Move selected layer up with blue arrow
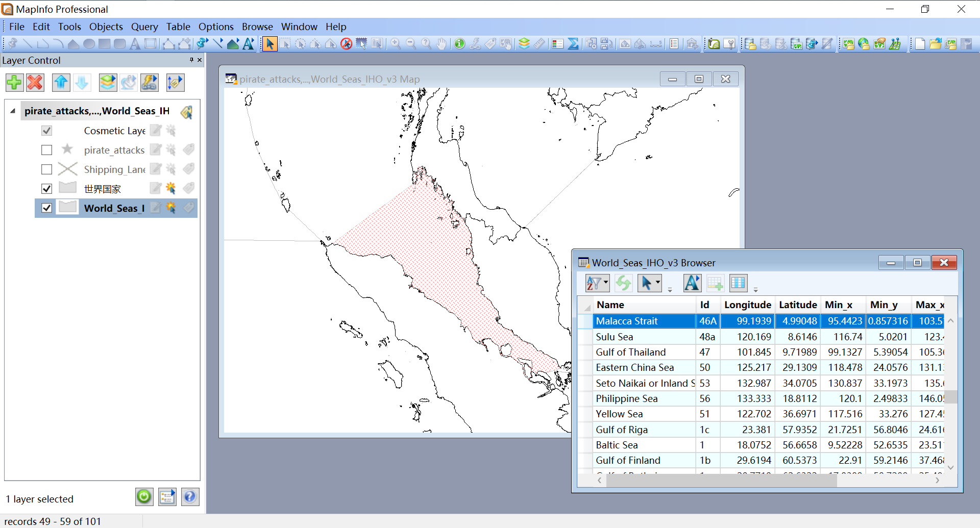Viewport: 980px width, 528px height. pyautogui.click(x=61, y=83)
